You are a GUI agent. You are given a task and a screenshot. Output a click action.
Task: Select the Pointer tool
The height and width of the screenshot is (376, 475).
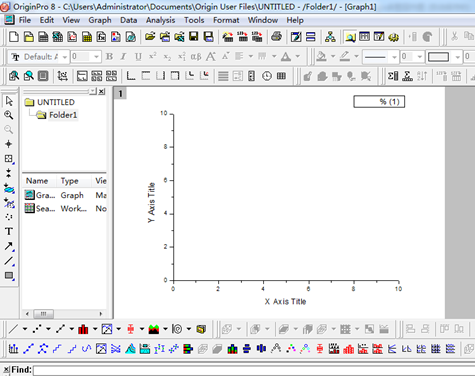(x=9, y=101)
